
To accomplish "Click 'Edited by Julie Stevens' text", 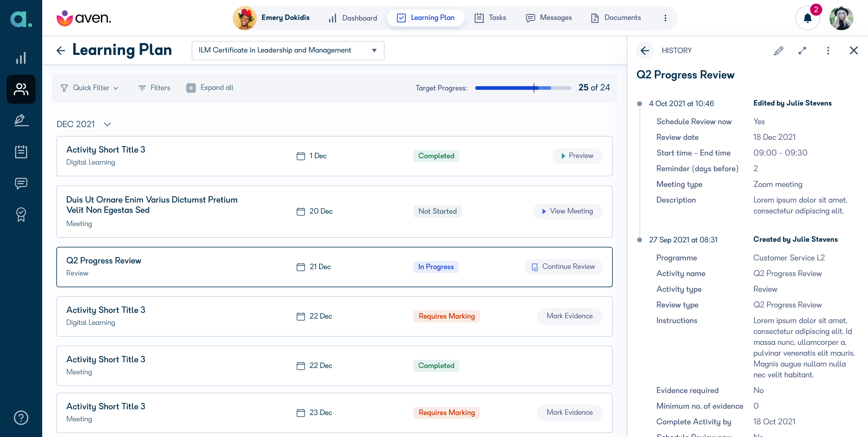I will coord(792,103).
